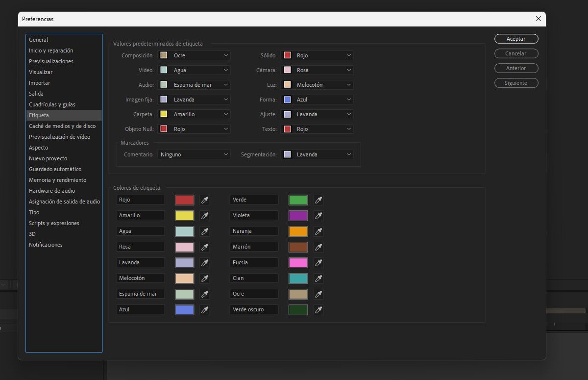Screen dimensions: 588x380
Task: Expand the Carpeta label dropdown
Action: point(194,114)
